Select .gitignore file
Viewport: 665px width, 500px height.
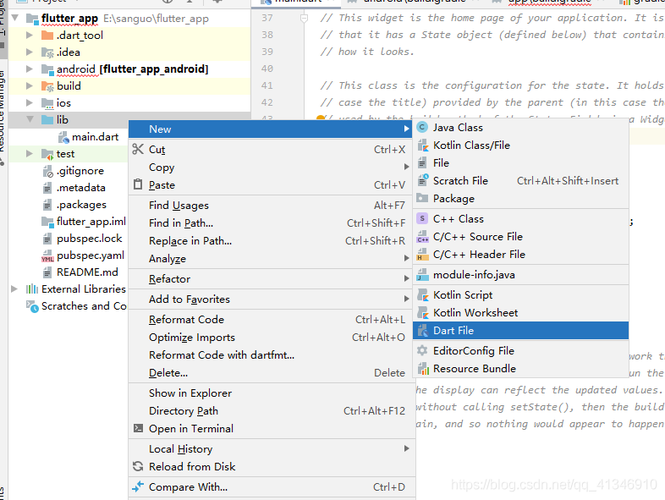pos(80,171)
